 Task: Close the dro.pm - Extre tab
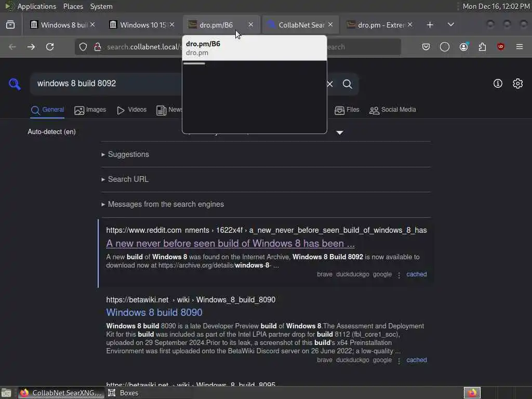pyautogui.click(x=410, y=25)
